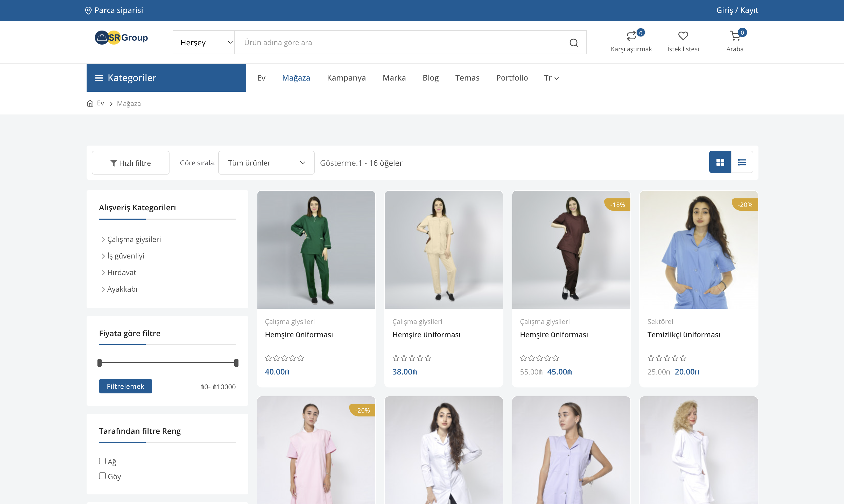Screen dimensions: 844x504
Task: Open the Karşılaştırmak compare icon
Action: [x=631, y=36]
